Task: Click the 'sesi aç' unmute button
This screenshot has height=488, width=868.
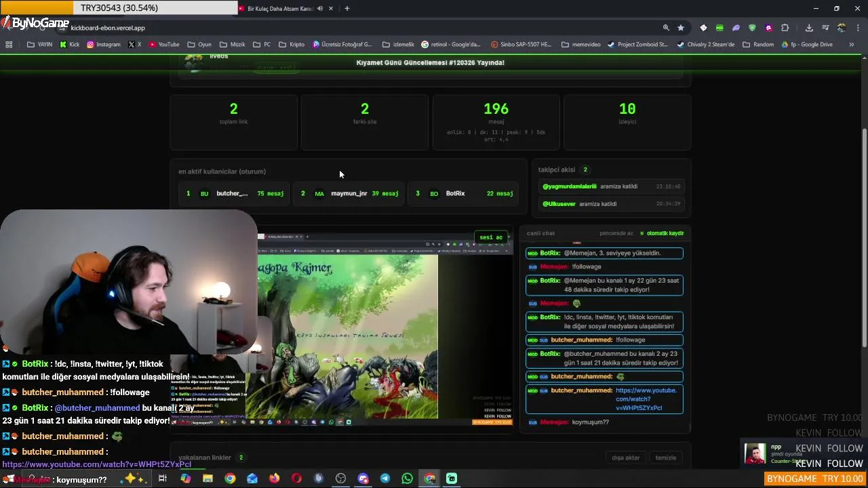Action: (x=491, y=237)
